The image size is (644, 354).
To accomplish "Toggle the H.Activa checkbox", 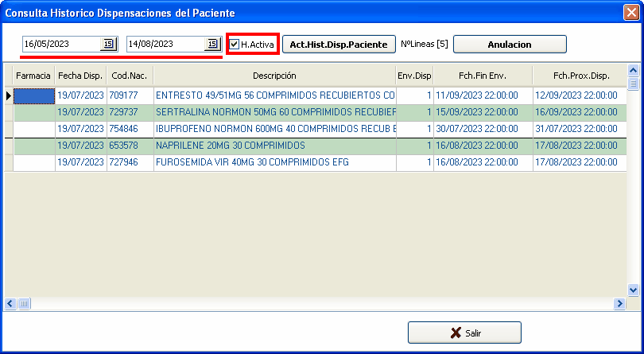I will [235, 45].
